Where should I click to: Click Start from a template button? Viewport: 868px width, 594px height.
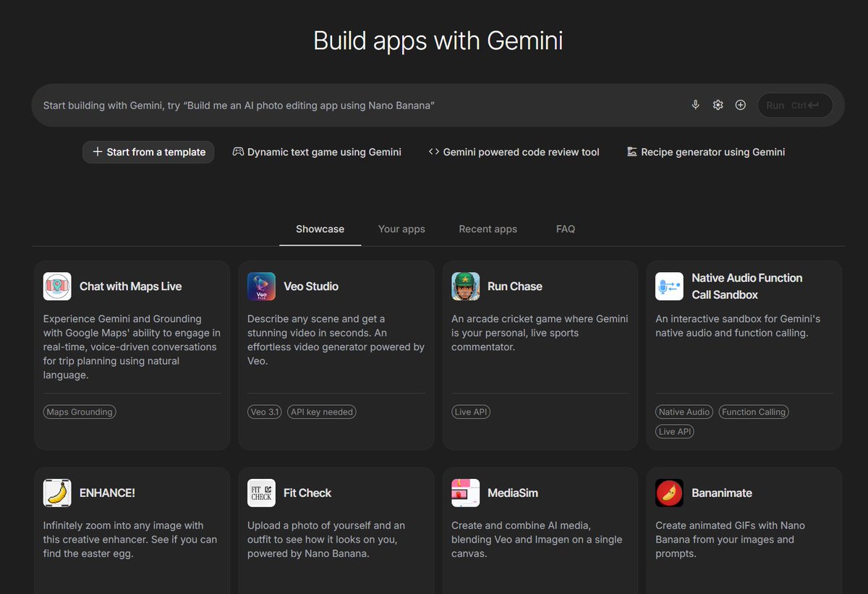point(148,152)
